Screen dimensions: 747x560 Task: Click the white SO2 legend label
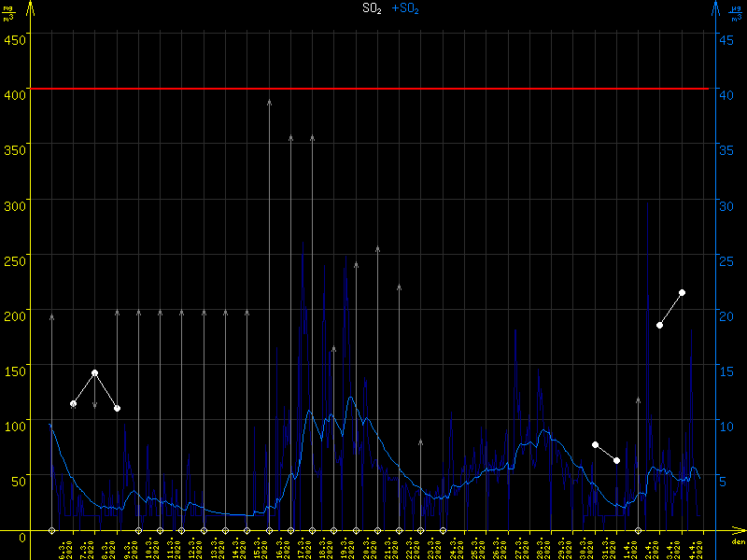[372, 8]
